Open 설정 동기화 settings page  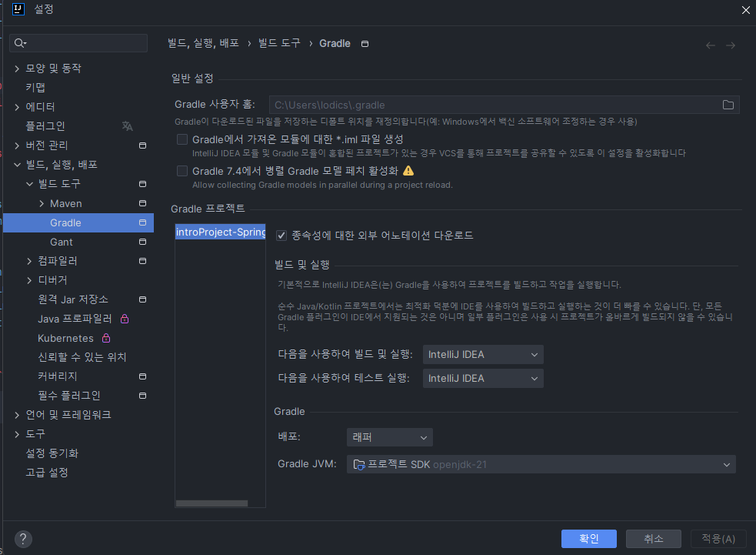click(52, 453)
